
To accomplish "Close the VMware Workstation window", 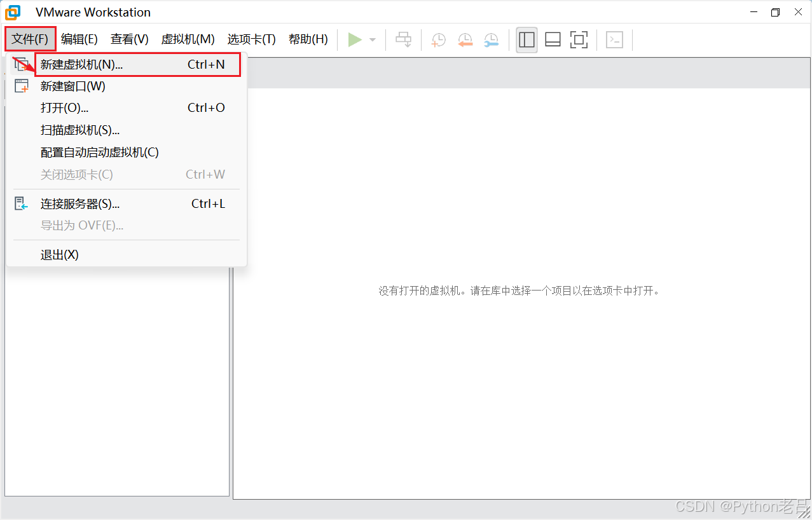I will point(797,12).
